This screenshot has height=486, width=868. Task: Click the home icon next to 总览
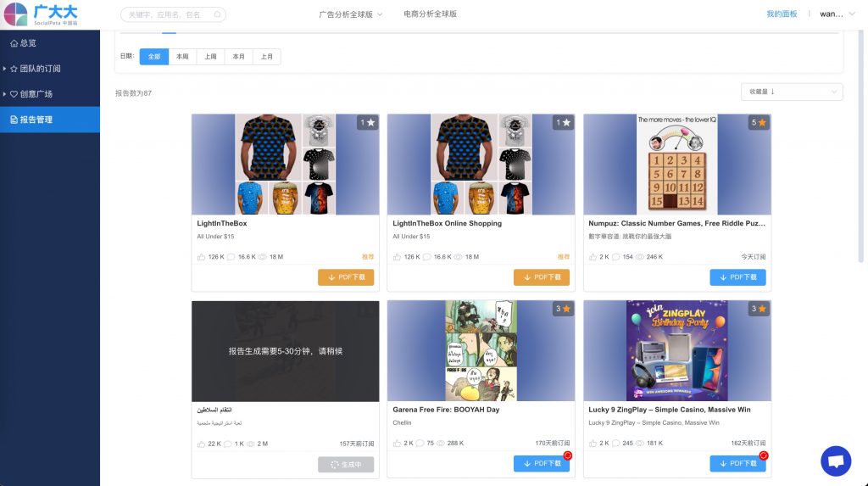point(14,42)
